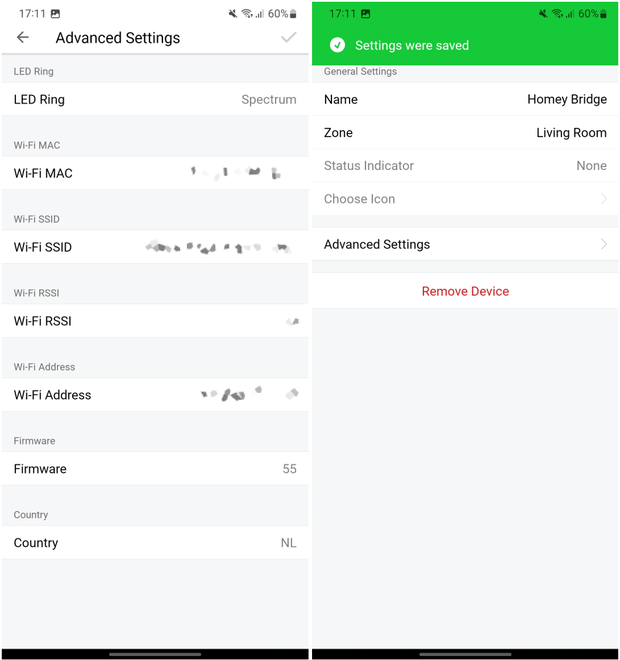Open the Zone Living Room selector
This screenshot has height=660, width=620.
[x=465, y=133]
